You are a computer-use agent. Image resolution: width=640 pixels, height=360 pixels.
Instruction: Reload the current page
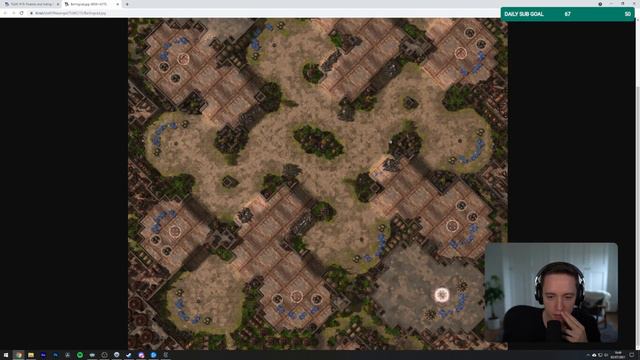tap(22, 13)
